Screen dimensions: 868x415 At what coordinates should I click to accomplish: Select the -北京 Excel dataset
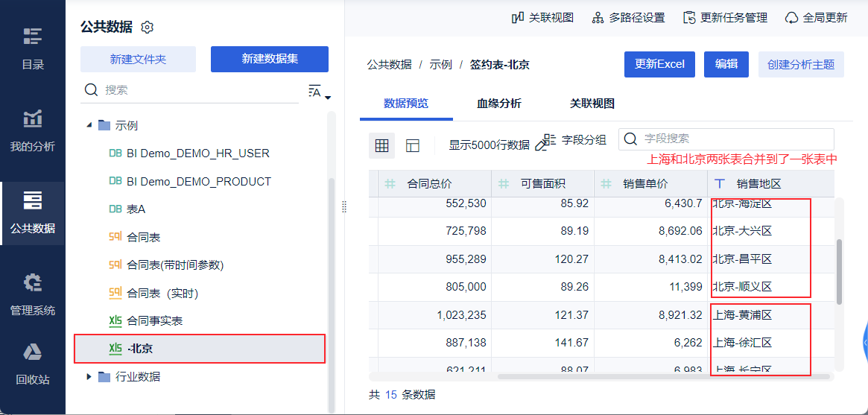tap(199, 349)
